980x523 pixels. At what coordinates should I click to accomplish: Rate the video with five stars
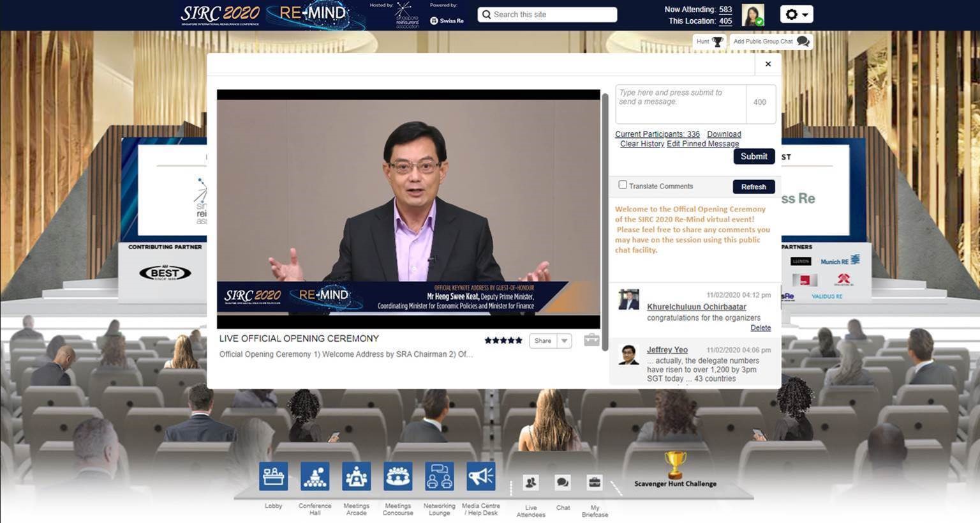pyautogui.click(x=518, y=340)
